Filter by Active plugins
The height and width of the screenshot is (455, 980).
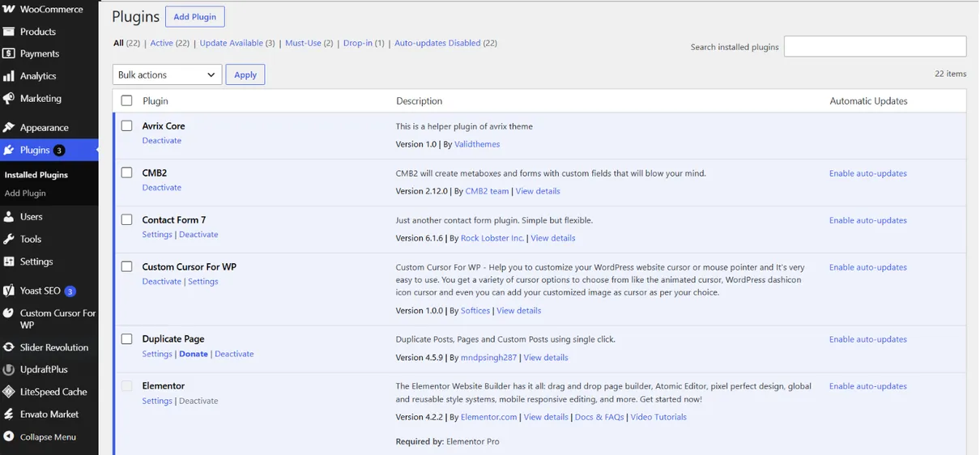pyautogui.click(x=161, y=43)
